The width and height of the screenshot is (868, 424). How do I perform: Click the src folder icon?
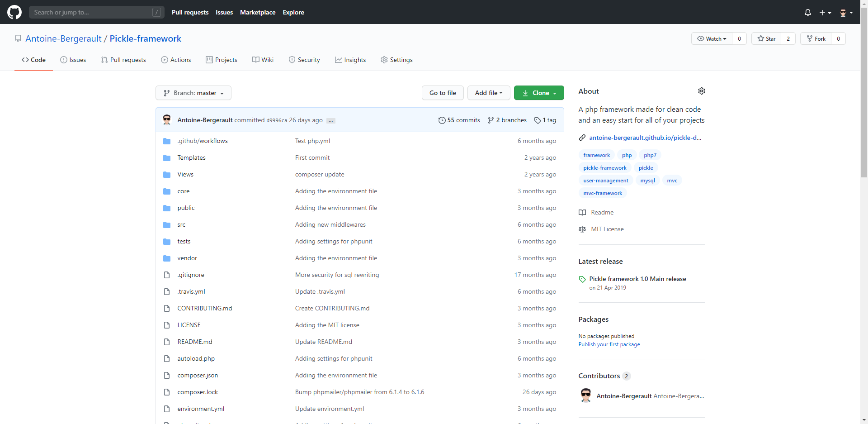167,225
